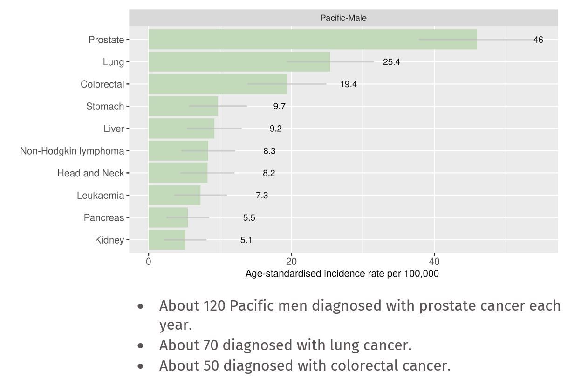588x379 pixels.
Task: Click the bullet about 70 lung cancer diagnoses
Action: 285,345
